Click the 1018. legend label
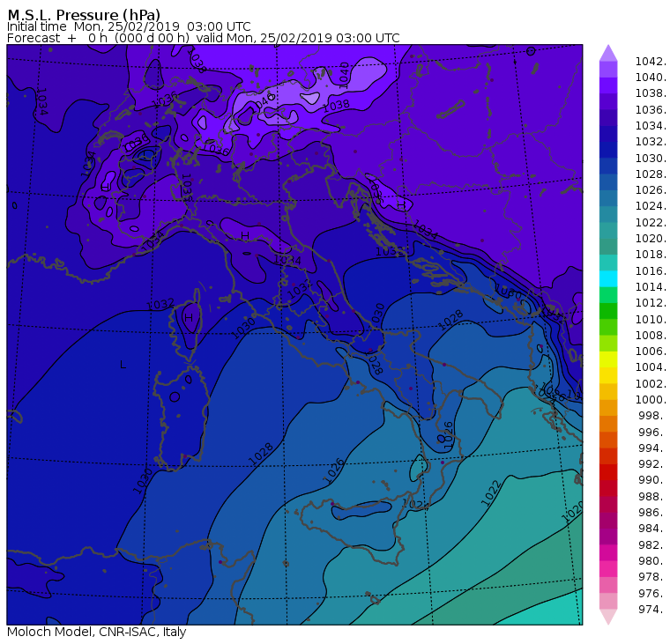Screen dimensions: 670x644 click(x=651, y=254)
